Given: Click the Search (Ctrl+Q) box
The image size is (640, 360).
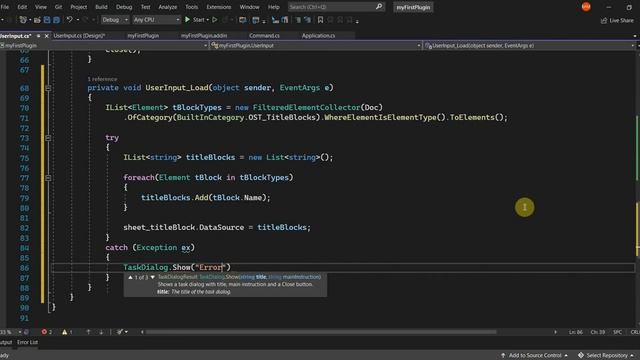Looking at the screenshot, I should pos(336,7).
